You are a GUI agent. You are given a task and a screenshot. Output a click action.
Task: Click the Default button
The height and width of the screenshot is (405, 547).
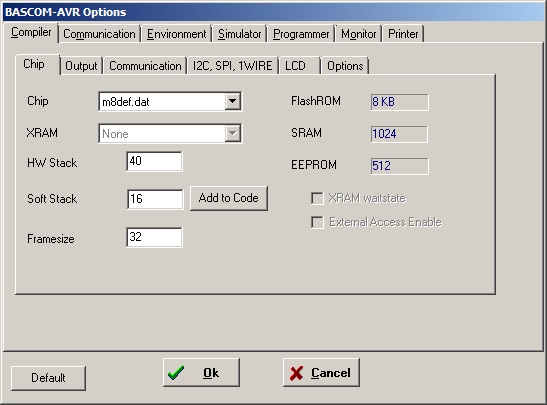pyautogui.click(x=48, y=378)
